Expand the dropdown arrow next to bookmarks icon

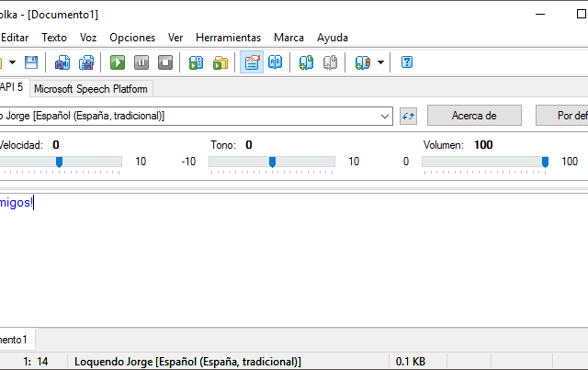pyautogui.click(x=380, y=62)
